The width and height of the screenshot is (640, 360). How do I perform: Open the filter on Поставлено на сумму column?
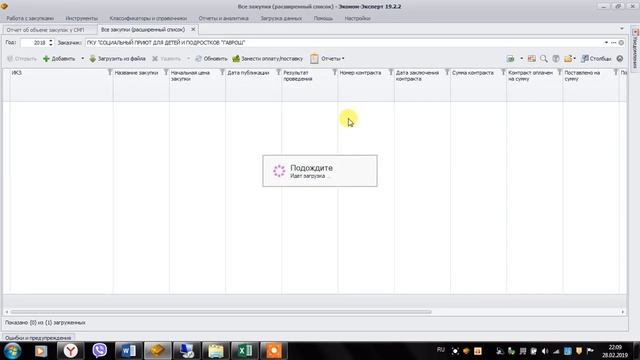616,72
